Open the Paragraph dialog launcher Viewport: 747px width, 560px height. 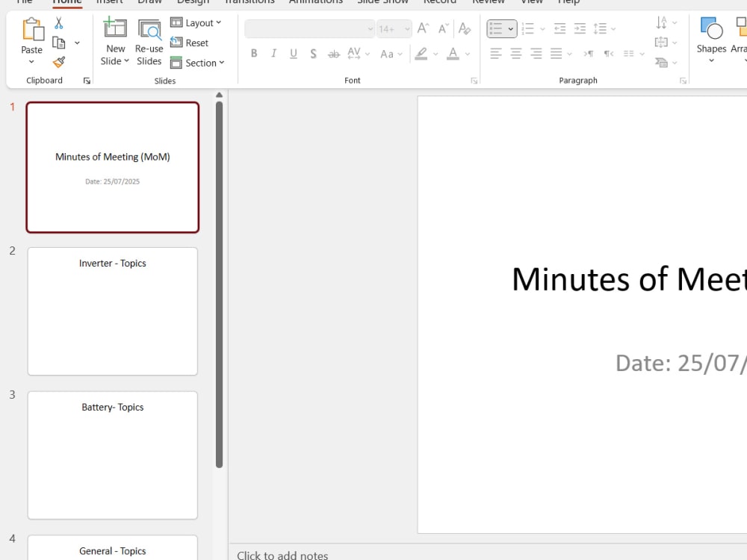pyautogui.click(x=683, y=81)
